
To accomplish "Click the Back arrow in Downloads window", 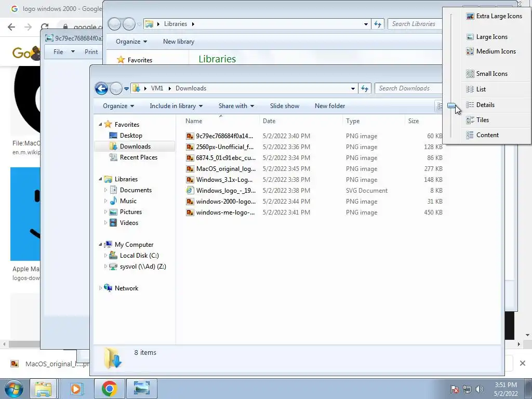I will pos(101,88).
